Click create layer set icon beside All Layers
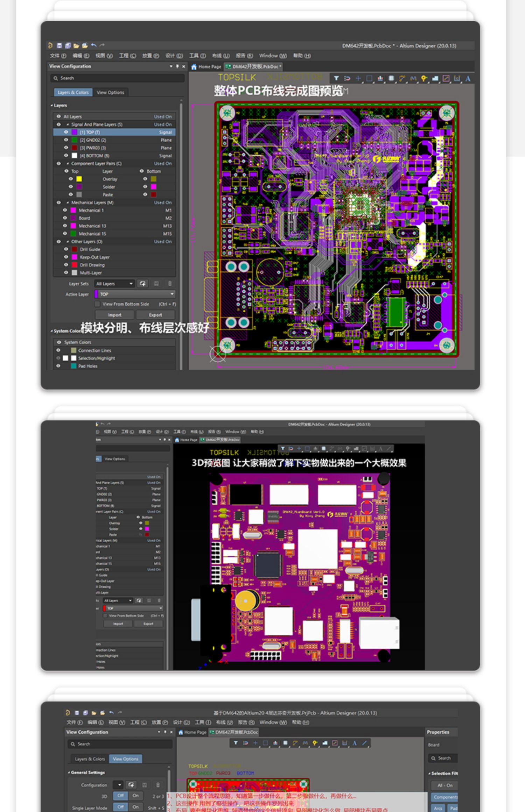The height and width of the screenshot is (812, 525). pyautogui.click(x=142, y=284)
